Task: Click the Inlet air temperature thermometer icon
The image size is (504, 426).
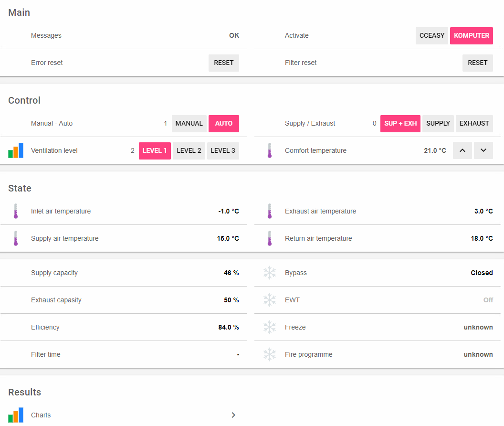Action: 16,211
